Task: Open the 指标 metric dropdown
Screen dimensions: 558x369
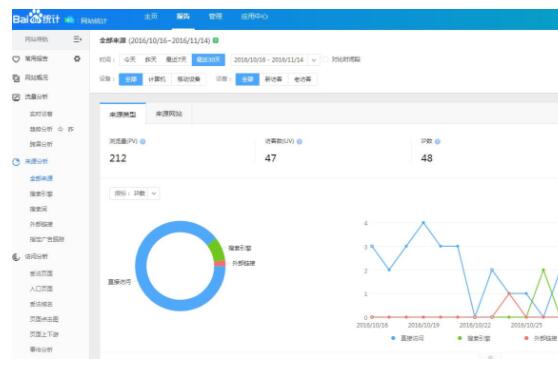Action: pyautogui.click(x=135, y=193)
